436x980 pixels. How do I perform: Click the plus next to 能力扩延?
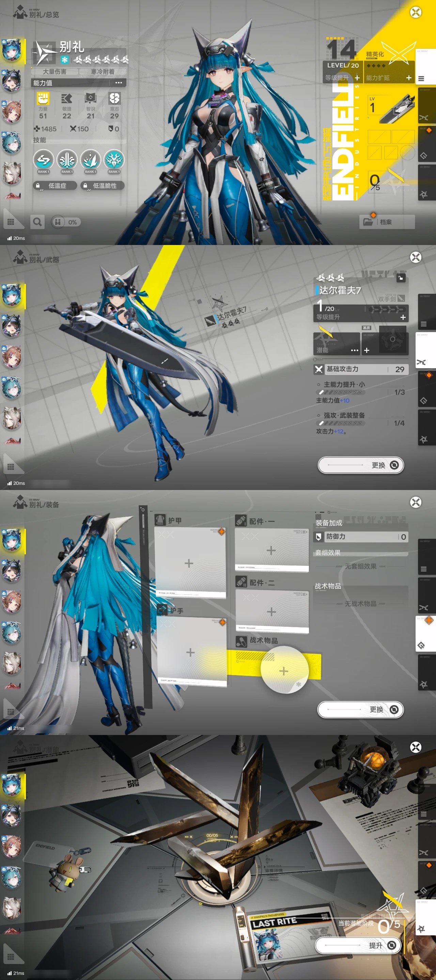(x=409, y=78)
